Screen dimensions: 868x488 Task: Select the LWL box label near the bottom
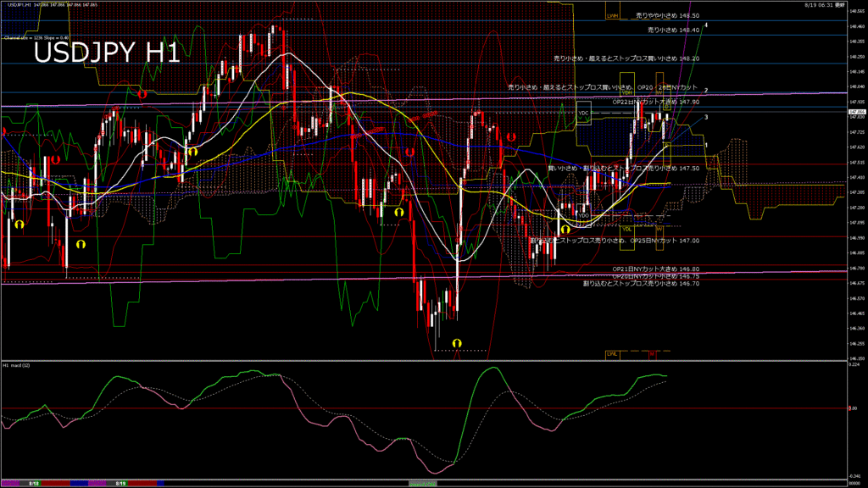[612, 352]
